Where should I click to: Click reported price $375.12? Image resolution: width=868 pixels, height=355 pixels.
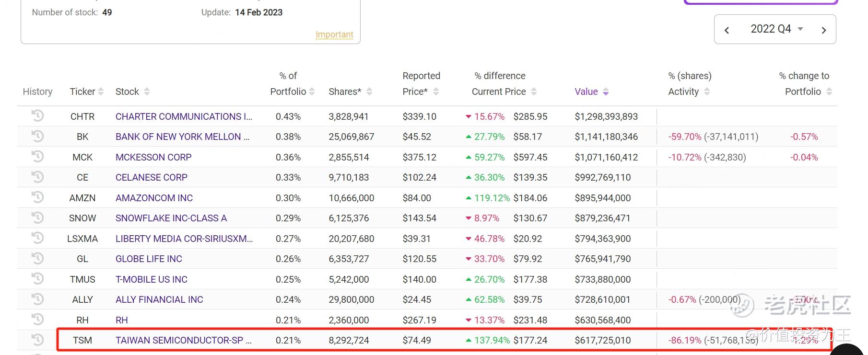click(419, 157)
